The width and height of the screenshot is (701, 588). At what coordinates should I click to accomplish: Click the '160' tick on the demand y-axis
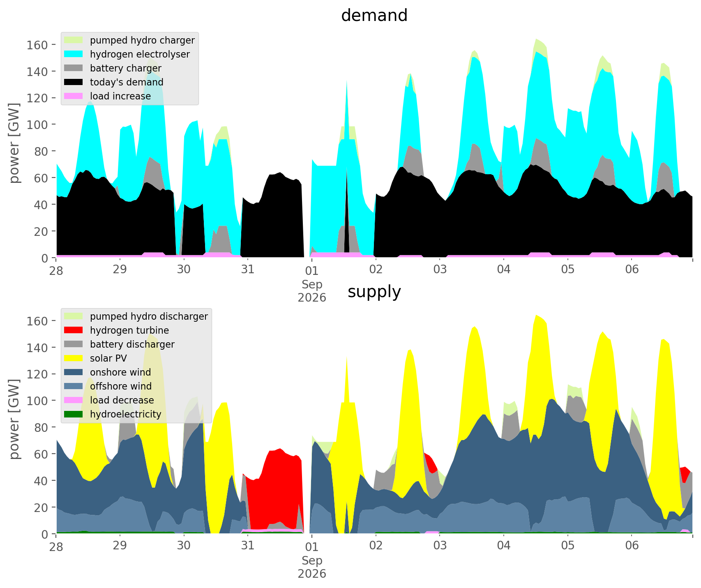(x=37, y=45)
